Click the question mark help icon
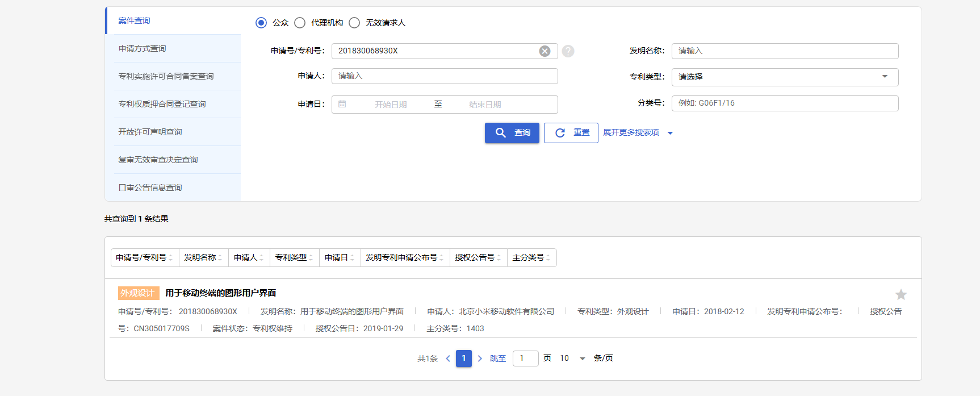This screenshot has width=980, height=396. pyautogui.click(x=568, y=51)
